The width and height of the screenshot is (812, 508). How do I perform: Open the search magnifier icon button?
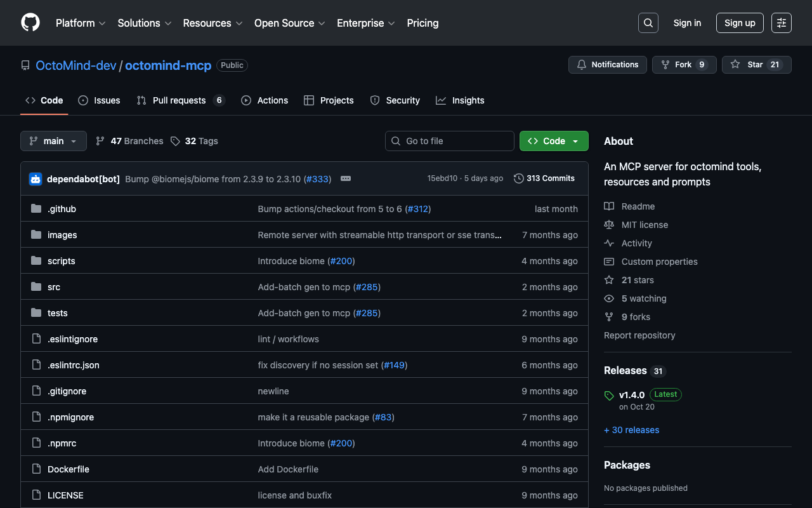pyautogui.click(x=648, y=23)
